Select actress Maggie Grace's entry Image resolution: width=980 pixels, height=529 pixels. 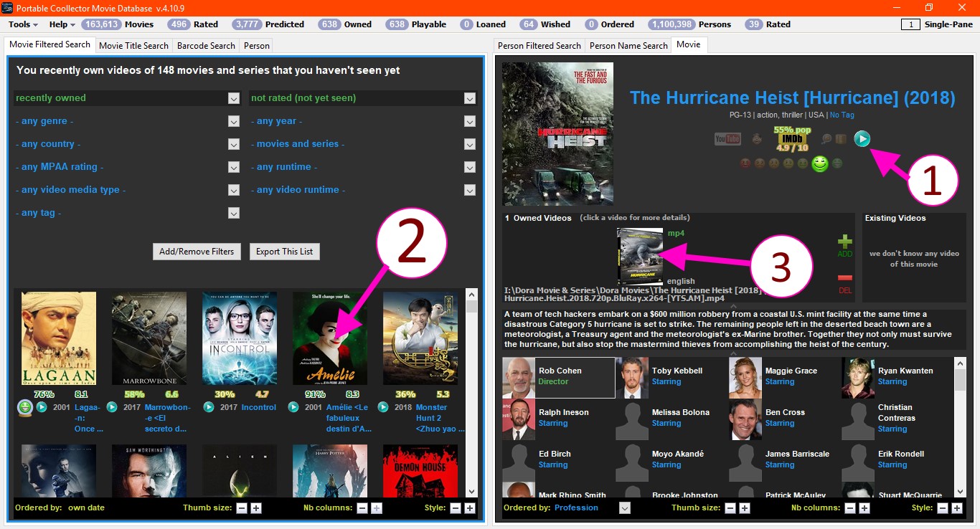tap(785, 377)
